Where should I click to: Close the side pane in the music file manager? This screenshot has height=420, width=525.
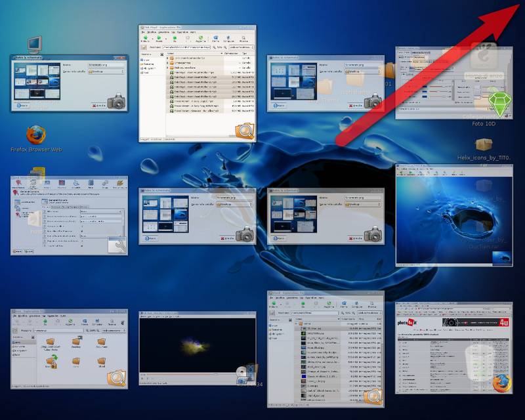162,54
